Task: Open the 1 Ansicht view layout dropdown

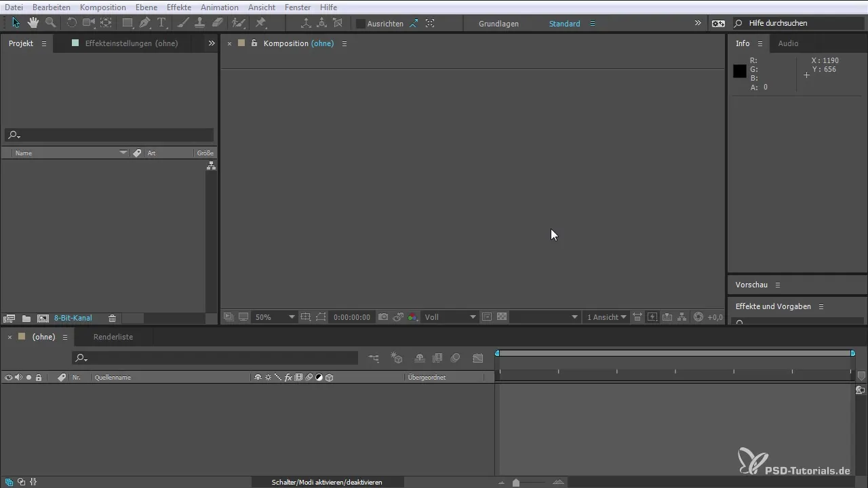Action: (606, 317)
